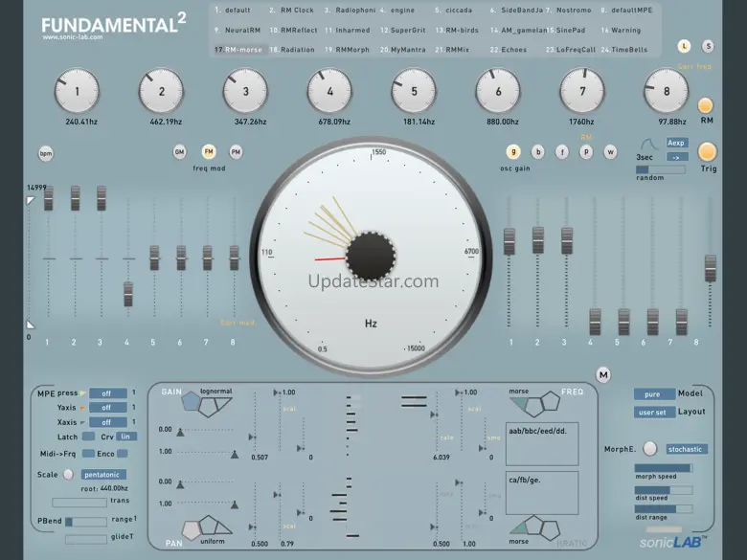Toggle the Scale round button
This screenshot has width=747, height=560.
(69, 474)
